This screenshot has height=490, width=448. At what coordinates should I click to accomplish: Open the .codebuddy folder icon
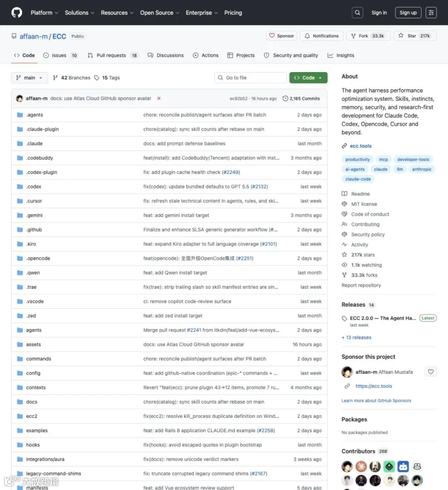pyautogui.click(x=20, y=158)
